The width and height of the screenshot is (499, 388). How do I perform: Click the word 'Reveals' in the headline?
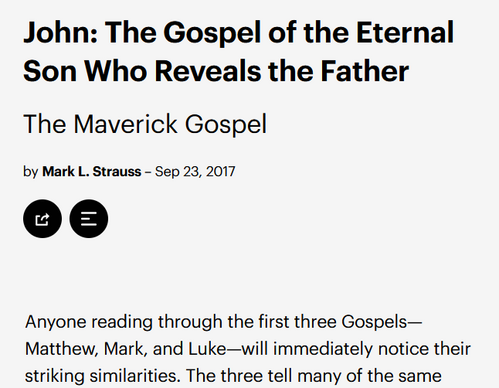(x=208, y=71)
